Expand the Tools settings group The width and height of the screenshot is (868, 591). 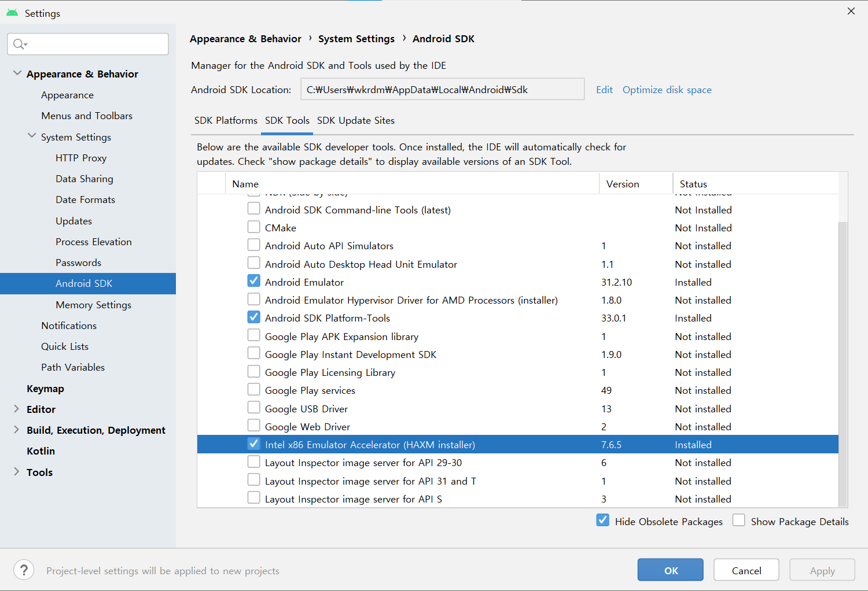coord(16,472)
